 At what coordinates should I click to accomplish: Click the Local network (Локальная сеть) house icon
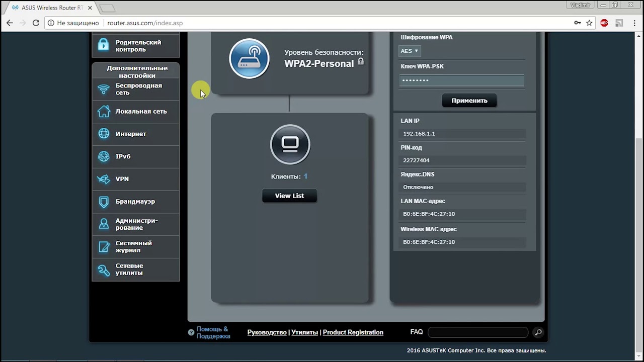(104, 111)
